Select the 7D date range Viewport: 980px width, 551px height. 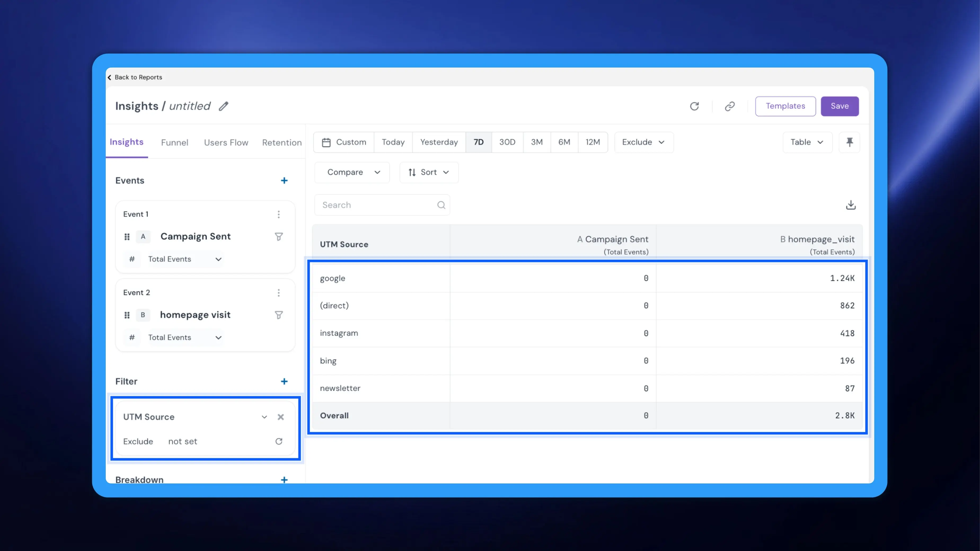tap(479, 142)
